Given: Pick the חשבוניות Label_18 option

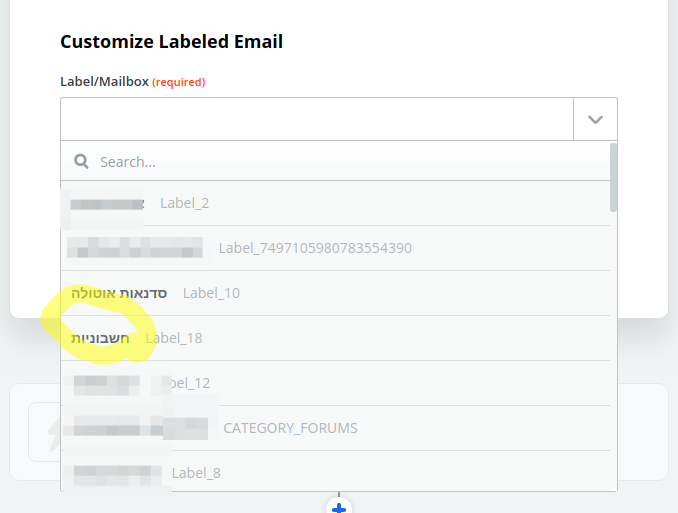Looking at the screenshot, I should (x=336, y=338).
